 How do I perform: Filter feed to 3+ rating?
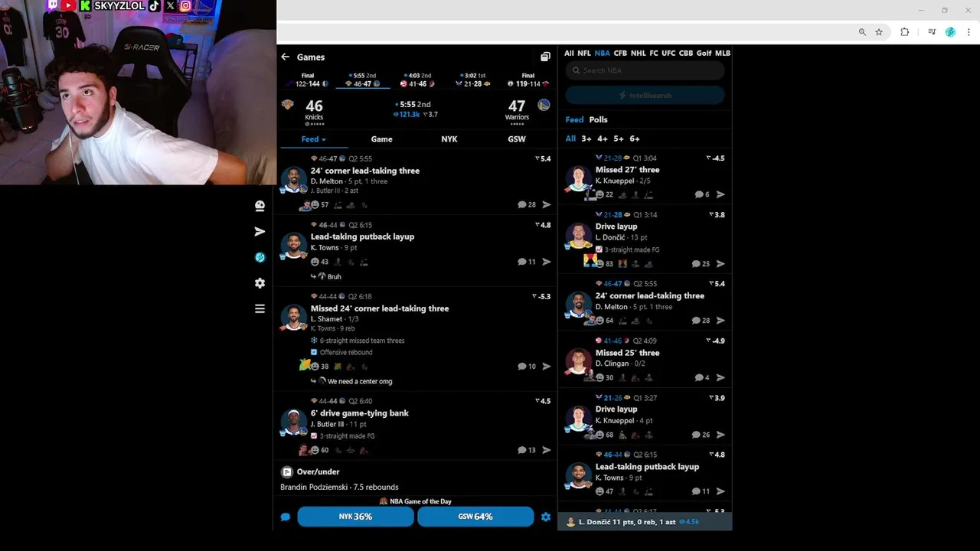tap(586, 139)
